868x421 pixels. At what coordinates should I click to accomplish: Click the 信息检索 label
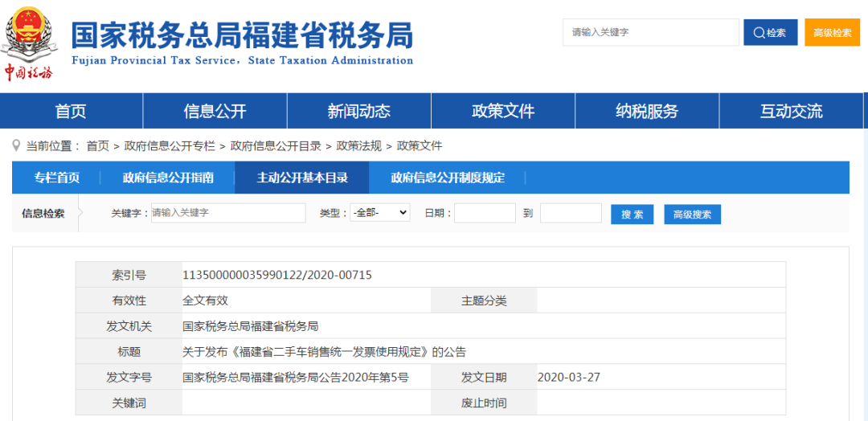(43, 214)
